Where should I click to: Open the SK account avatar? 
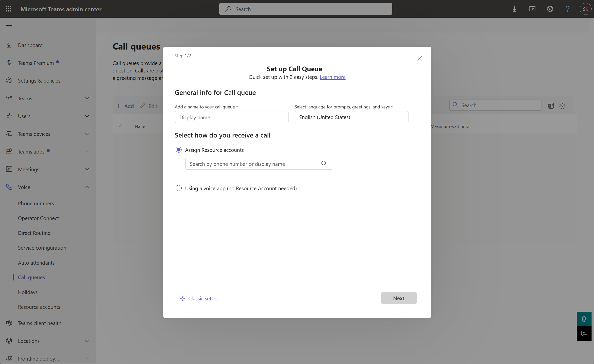click(x=585, y=9)
